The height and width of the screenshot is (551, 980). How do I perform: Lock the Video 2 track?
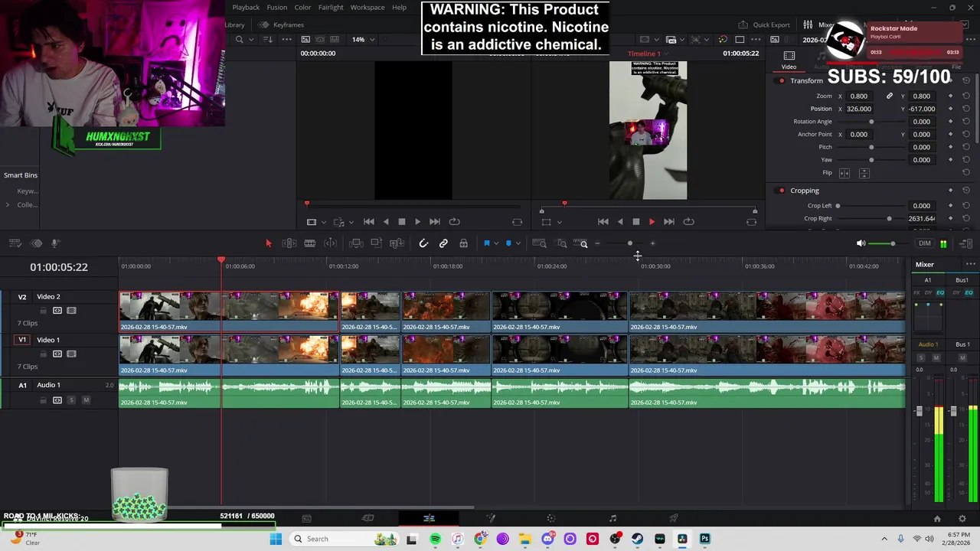coord(43,311)
